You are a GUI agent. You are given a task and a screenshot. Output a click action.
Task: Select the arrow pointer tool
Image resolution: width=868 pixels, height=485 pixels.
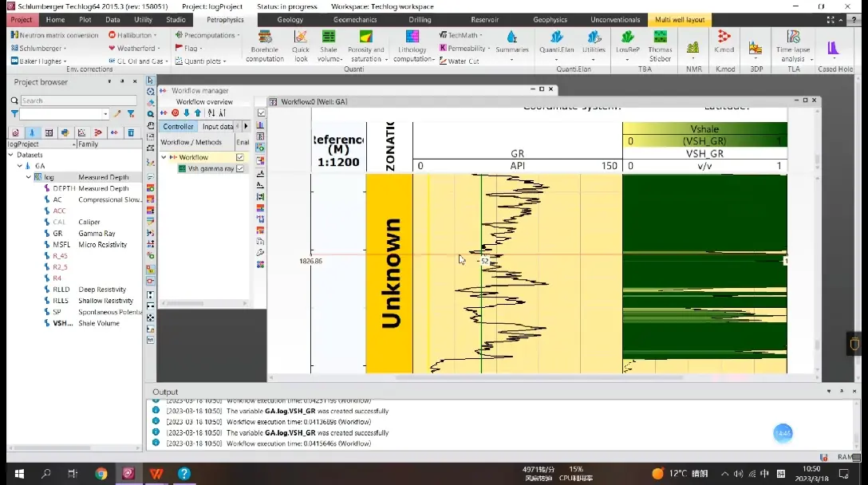pyautogui.click(x=151, y=81)
